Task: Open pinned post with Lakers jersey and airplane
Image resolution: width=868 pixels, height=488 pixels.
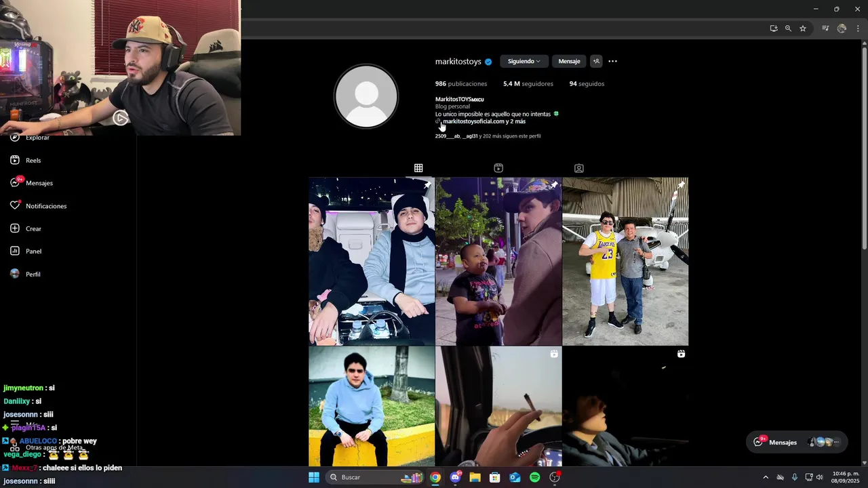Action: (625, 262)
